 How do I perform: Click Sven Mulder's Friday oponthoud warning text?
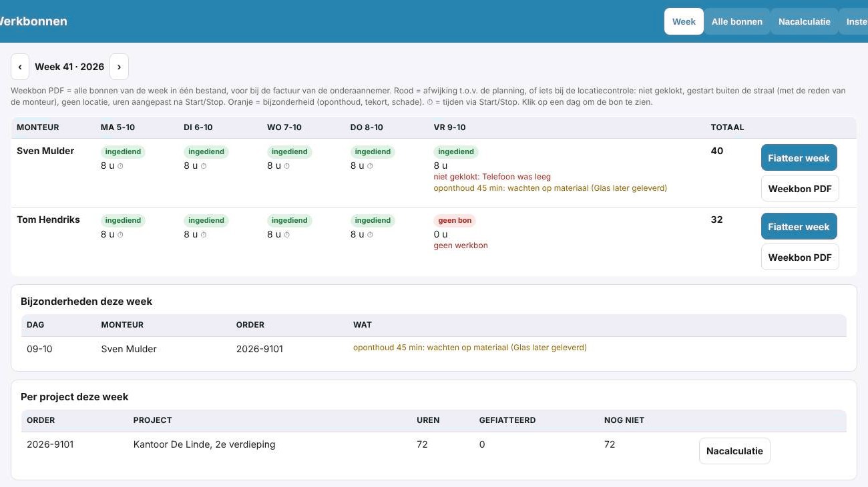(x=550, y=188)
